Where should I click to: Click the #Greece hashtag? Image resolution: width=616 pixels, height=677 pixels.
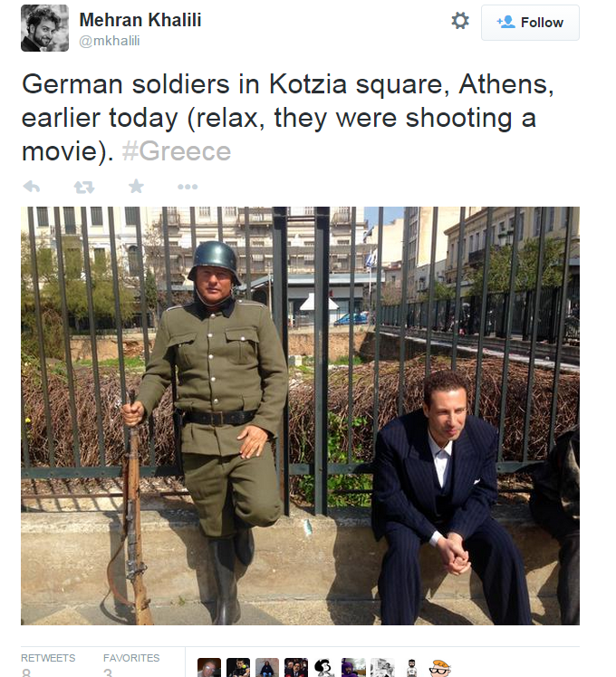[176, 150]
